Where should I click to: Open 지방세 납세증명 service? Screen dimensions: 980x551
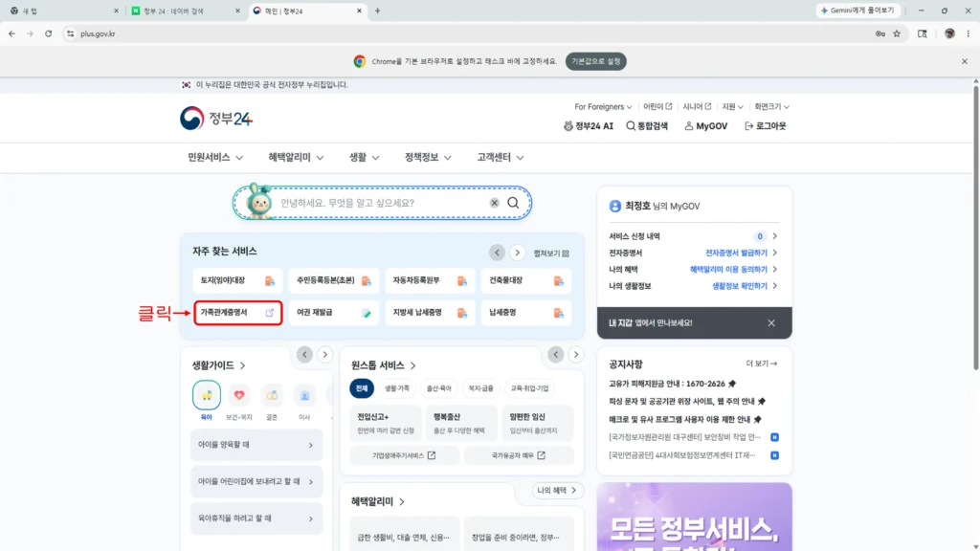click(x=430, y=313)
